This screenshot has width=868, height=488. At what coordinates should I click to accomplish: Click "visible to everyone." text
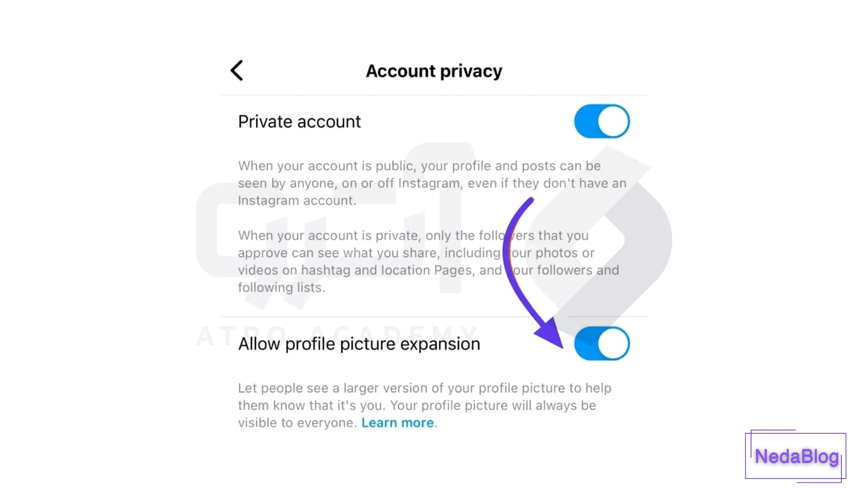tap(297, 423)
